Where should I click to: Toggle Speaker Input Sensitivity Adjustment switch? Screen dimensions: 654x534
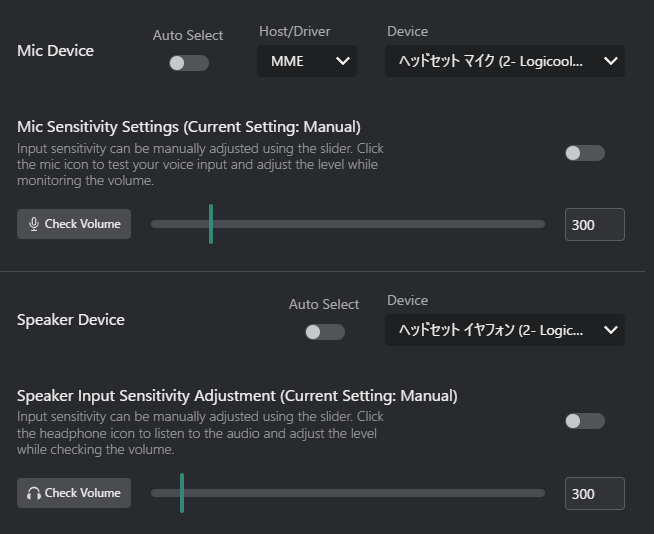585,421
